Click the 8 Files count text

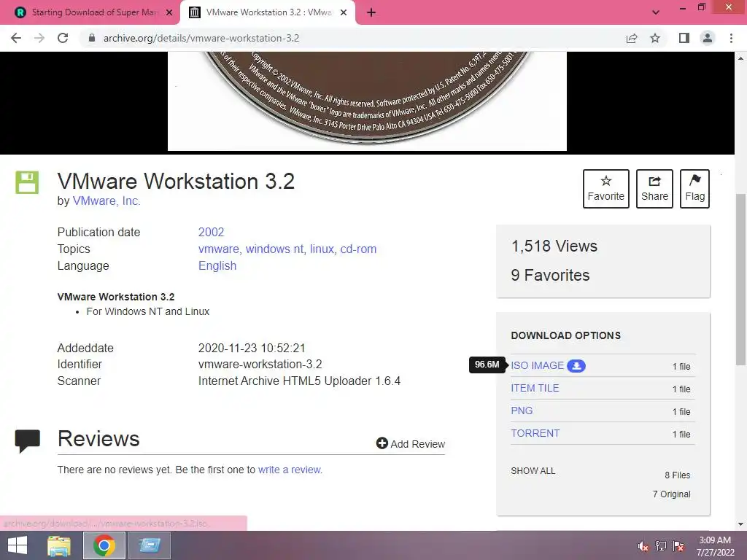click(x=678, y=475)
